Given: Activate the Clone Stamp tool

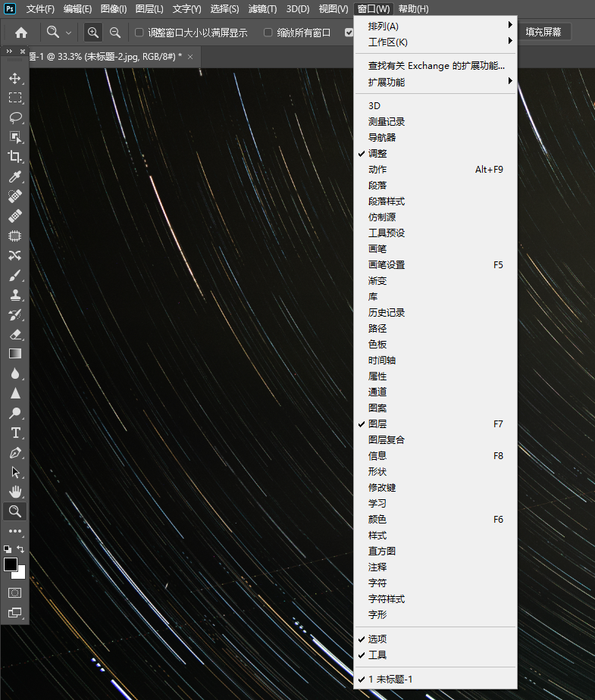Looking at the screenshot, I should click(x=14, y=295).
